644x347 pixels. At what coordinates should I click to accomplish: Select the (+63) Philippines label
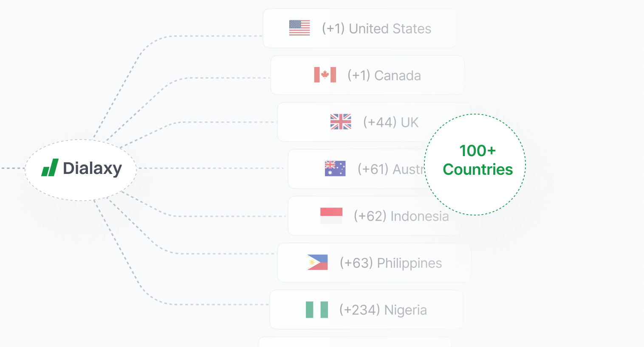(391, 263)
